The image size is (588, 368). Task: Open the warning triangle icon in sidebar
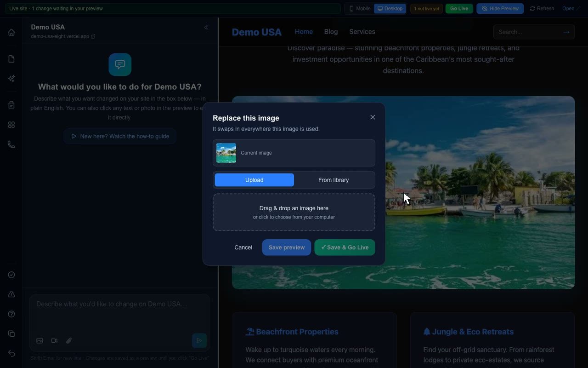11,294
